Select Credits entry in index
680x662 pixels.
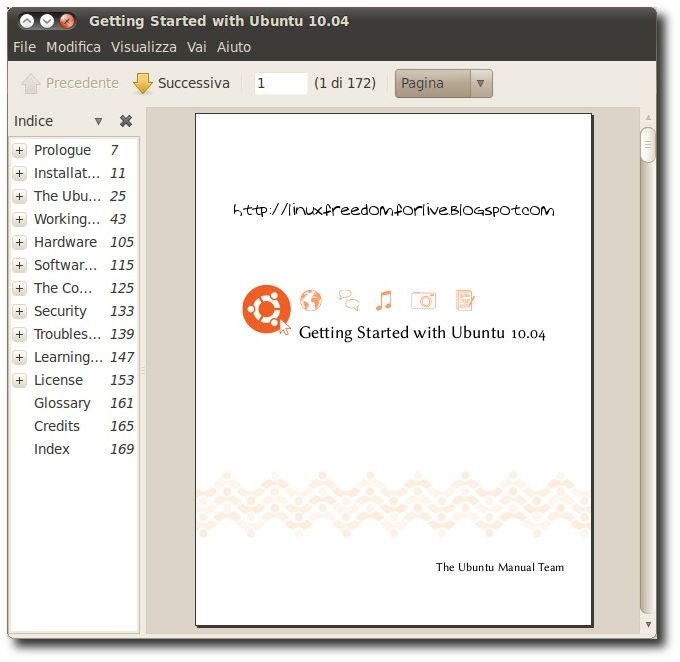[57, 426]
